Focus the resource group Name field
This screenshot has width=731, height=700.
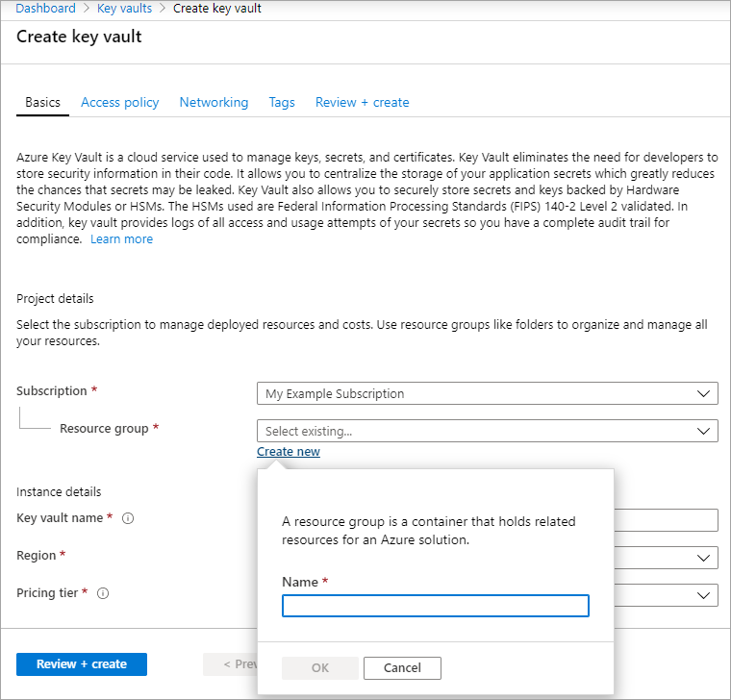(435, 606)
